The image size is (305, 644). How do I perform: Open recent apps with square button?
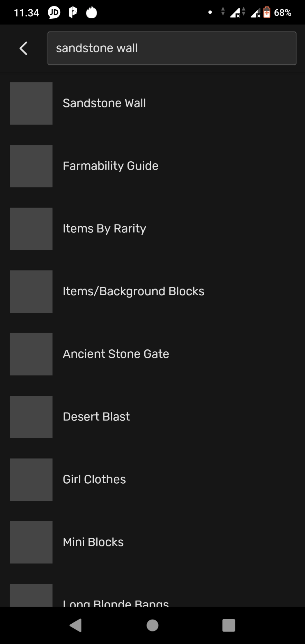pyautogui.click(x=229, y=625)
